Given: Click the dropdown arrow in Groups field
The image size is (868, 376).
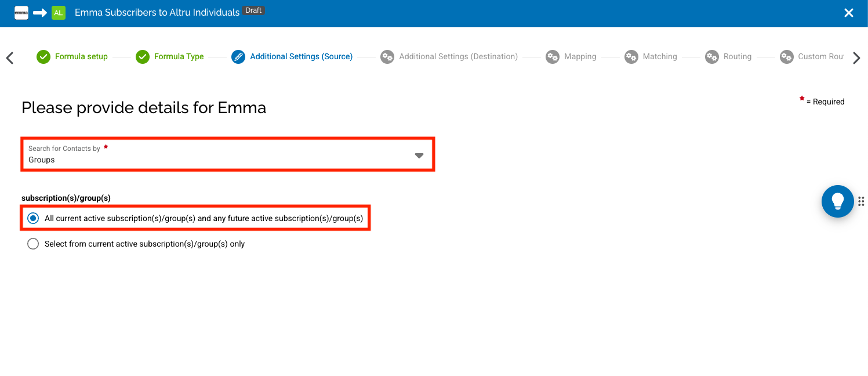Looking at the screenshot, I should 419,156.
